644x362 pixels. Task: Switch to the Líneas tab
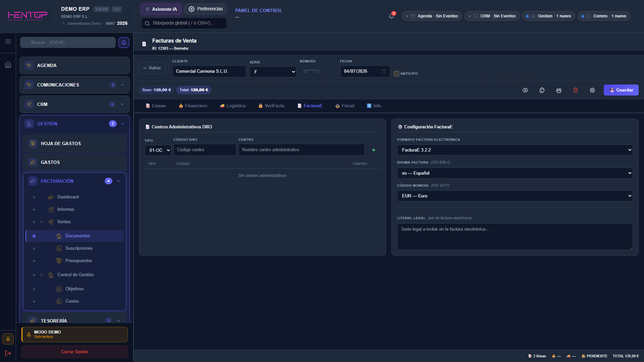pos(156,106)
